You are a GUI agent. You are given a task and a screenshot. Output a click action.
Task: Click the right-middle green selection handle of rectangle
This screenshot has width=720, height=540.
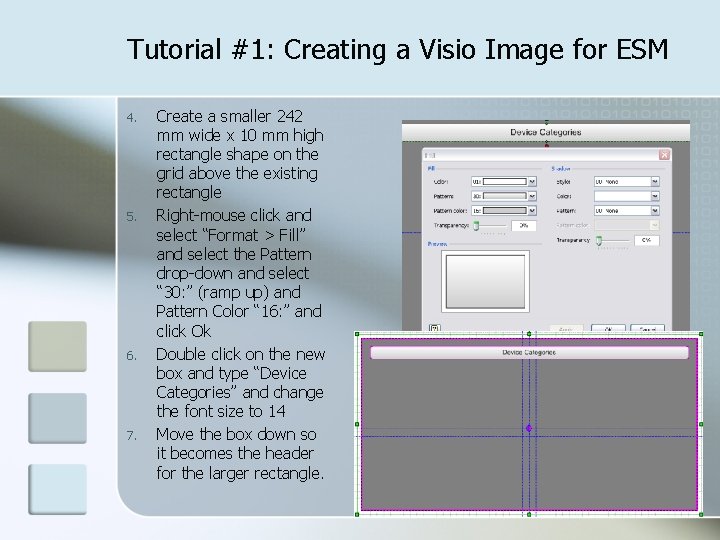(x=701, y=424)
